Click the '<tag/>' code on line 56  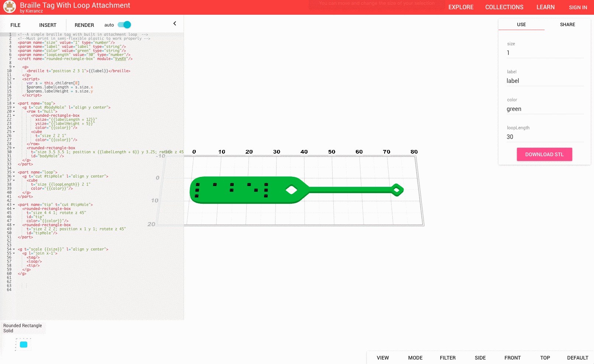tap(33, 258)
